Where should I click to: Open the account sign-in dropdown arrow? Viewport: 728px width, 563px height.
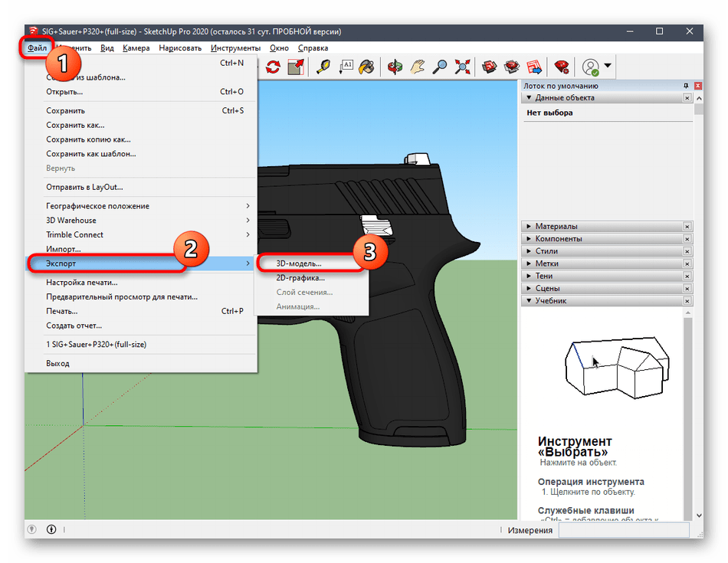pyautogui.click(x=608, y=66)
